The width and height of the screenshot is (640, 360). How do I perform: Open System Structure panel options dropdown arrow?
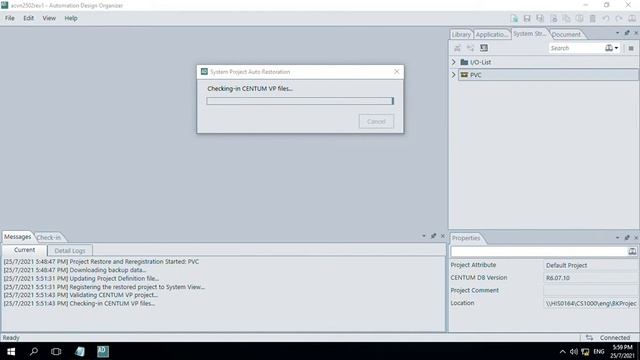(x=617, y=33)
